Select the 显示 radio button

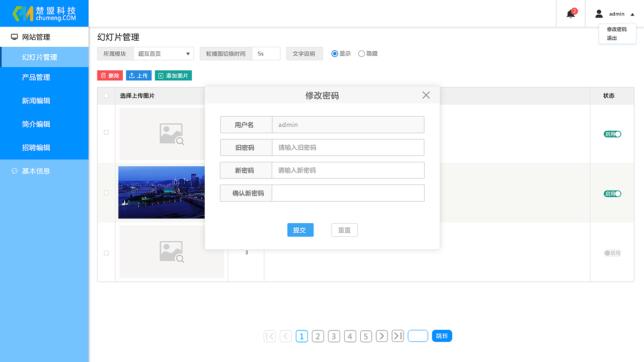(x=335, y=53)
